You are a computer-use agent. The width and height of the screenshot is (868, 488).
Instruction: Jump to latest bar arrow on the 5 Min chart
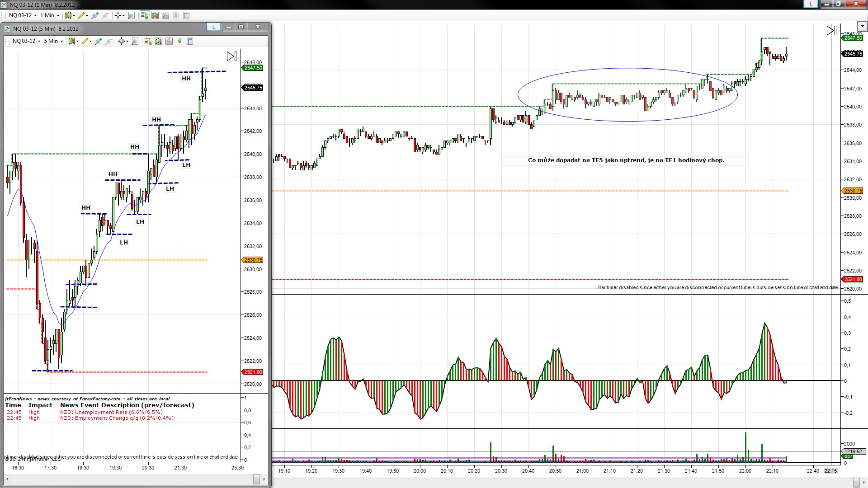point(231,56)
